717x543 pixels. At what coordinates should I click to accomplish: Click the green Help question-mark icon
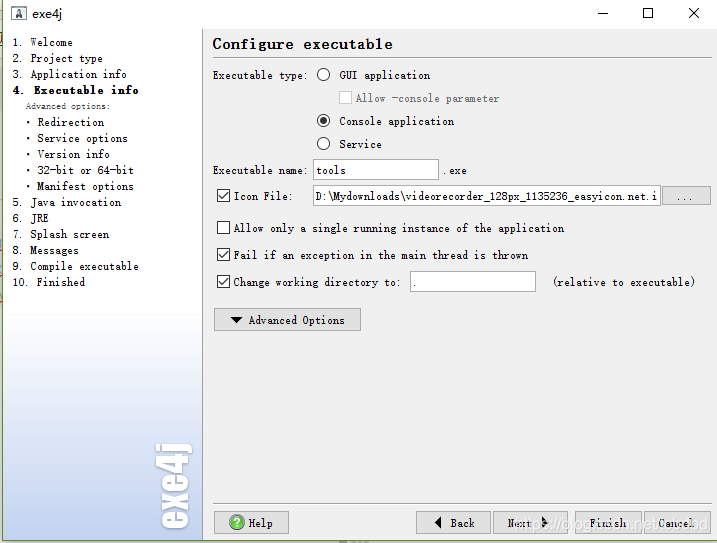click(237, 522)
